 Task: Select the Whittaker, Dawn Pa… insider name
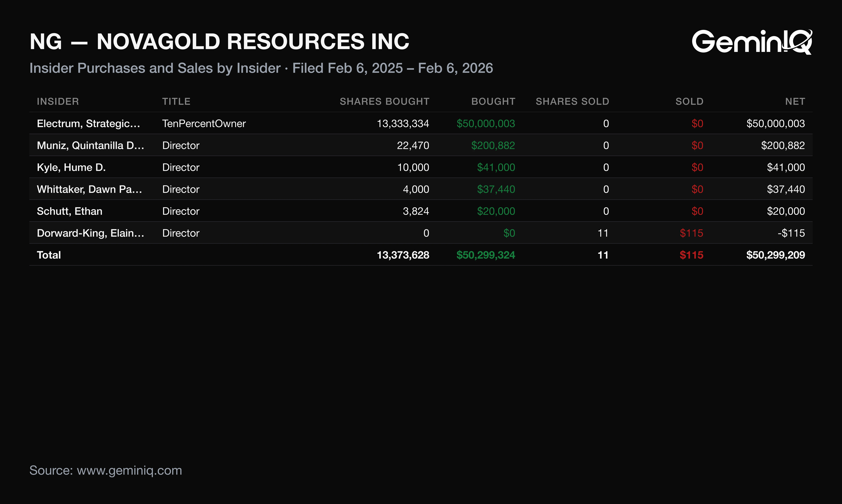click(x=89, y=189)
